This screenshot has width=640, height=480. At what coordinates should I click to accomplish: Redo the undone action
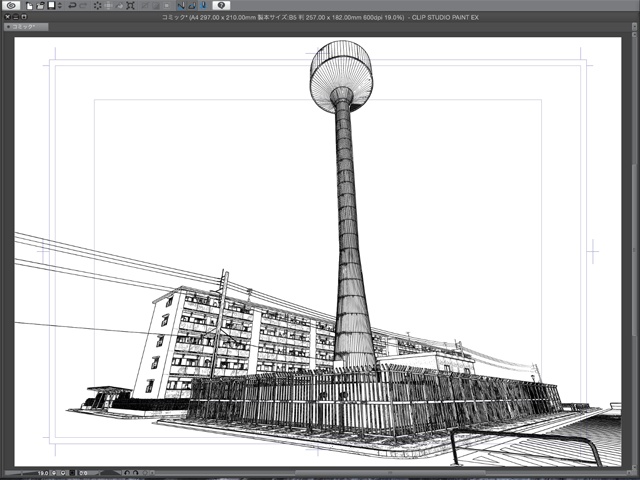point(83,6)
